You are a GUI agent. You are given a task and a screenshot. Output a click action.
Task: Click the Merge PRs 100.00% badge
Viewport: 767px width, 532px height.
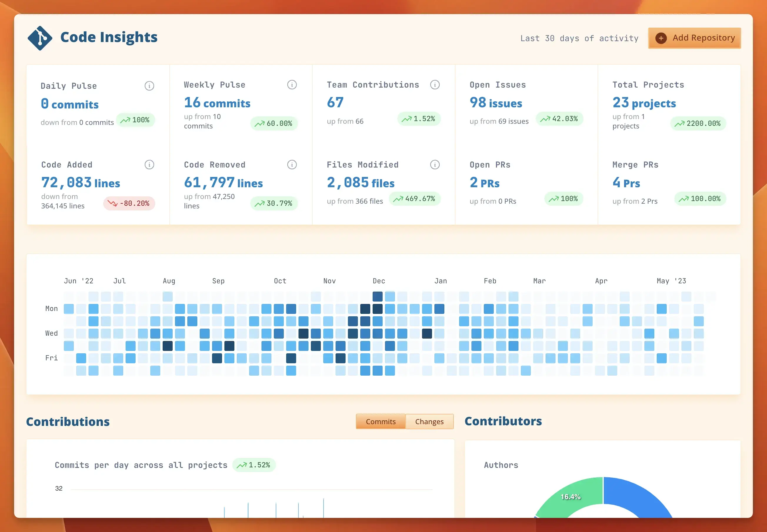pyautogui.click(x=700, y=199)
